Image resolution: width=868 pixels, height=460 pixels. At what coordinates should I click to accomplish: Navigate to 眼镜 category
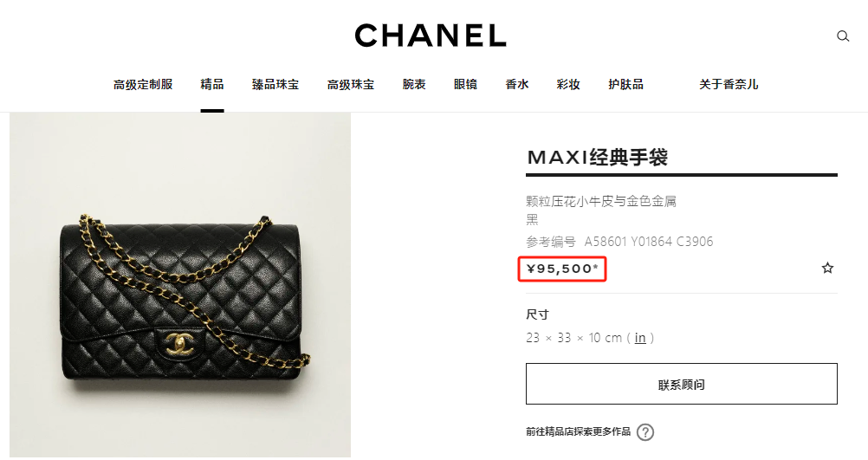[x=465, y=85]
